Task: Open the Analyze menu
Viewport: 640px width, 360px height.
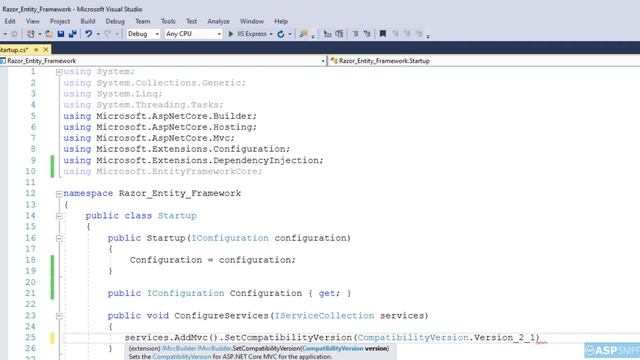Action: coord(218,21)
